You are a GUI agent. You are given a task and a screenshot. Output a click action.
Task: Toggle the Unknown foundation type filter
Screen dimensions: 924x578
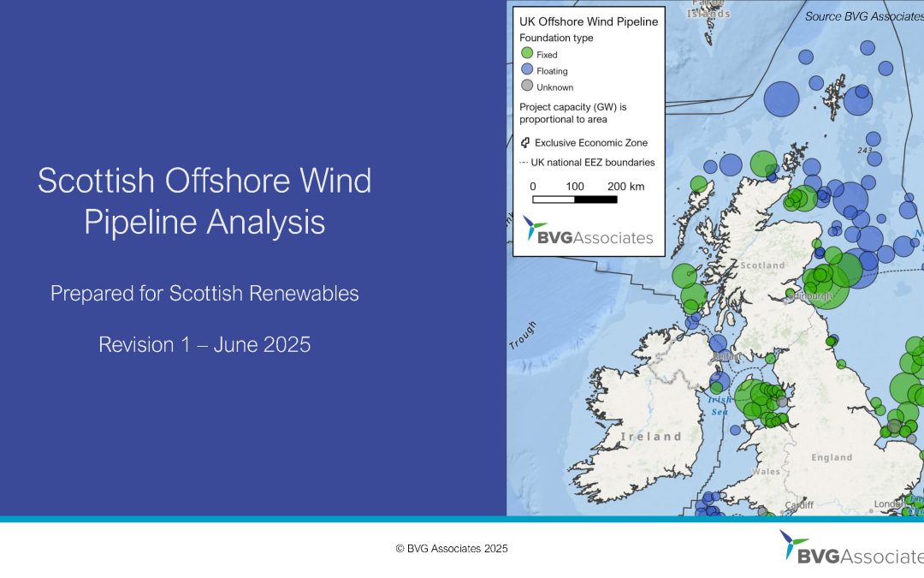552,86
